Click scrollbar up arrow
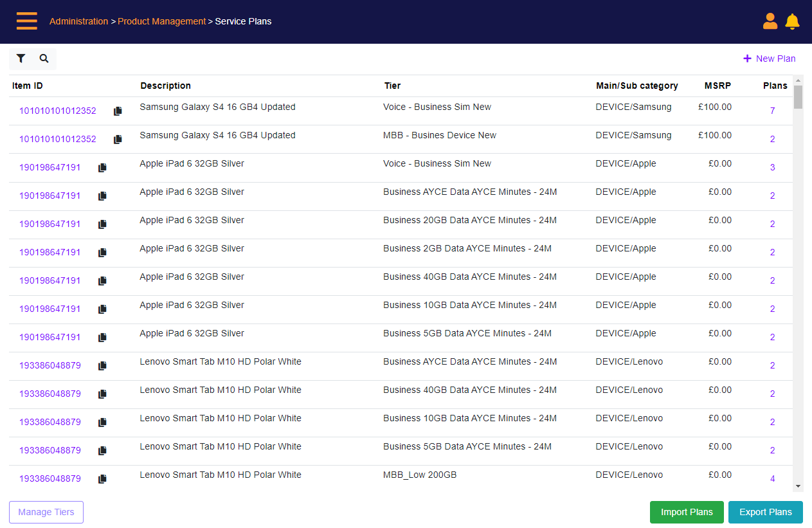 798,80
